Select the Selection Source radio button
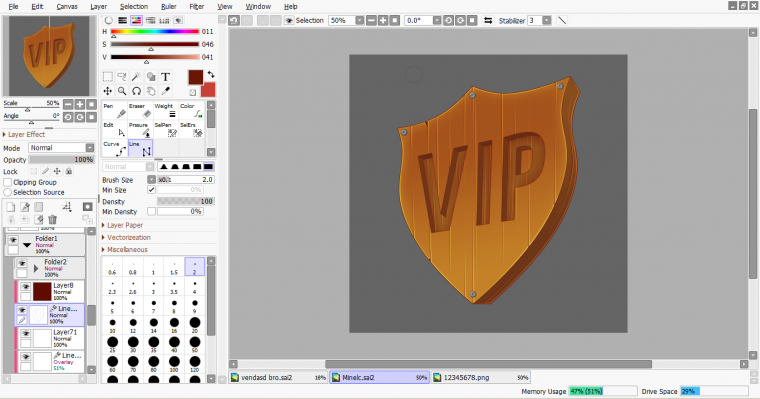 tap(8, 192)
